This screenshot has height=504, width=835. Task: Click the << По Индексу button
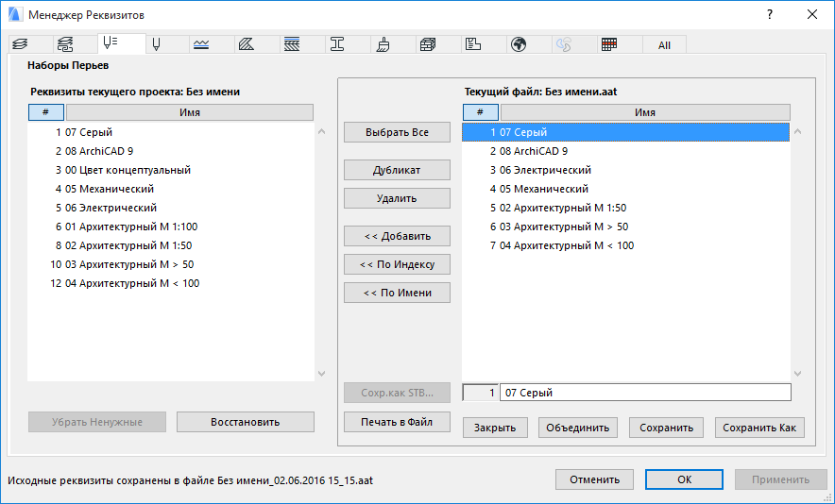click(398, 264)
